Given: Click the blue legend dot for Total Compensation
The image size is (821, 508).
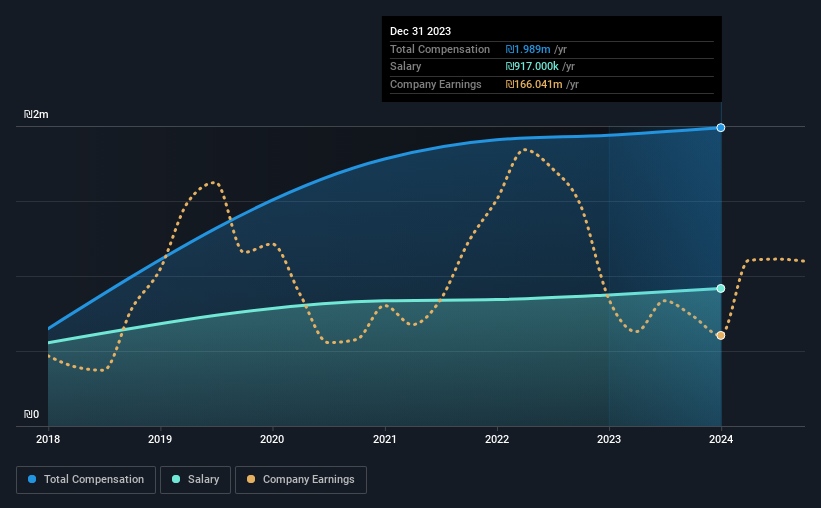Looking at the screenshot, I should [32, 479].
